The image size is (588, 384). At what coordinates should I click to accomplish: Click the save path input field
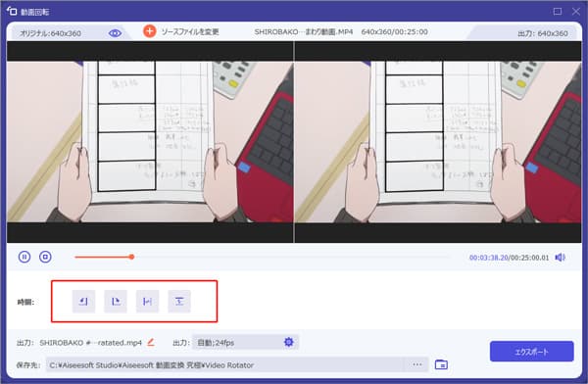[225, 364]
